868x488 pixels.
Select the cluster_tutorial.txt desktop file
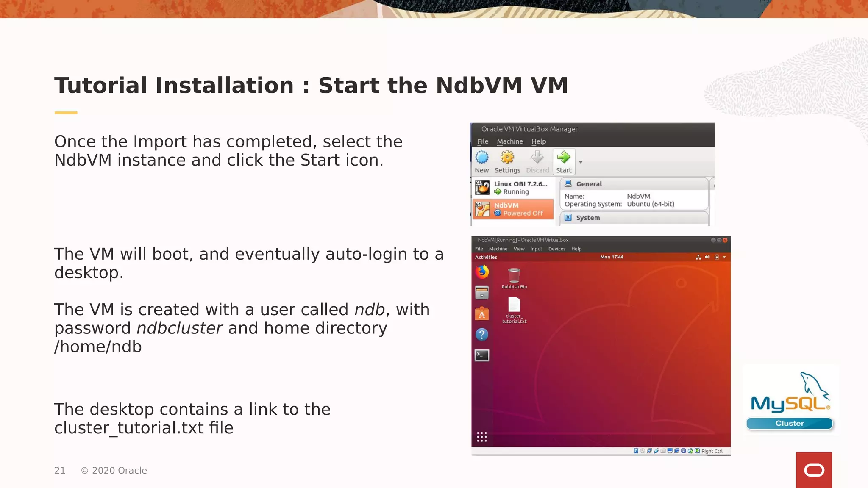click(514, 310)
